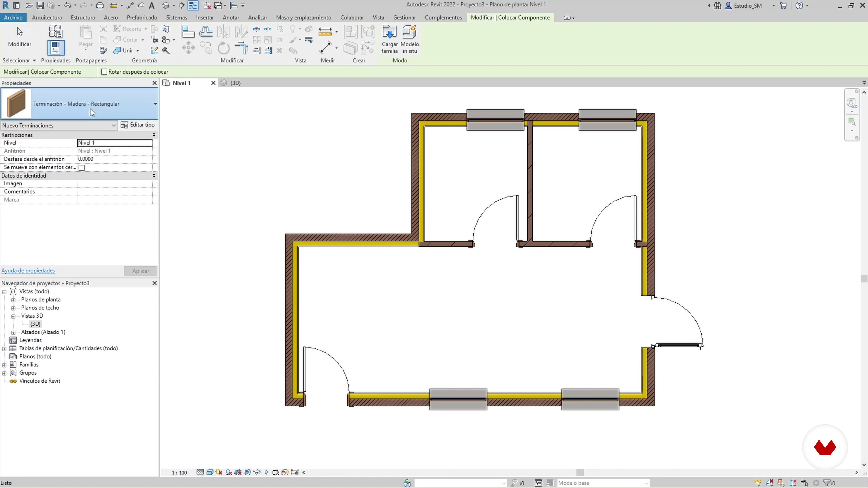Open file via quick access folder icon
Screen dimensions: 868x488
29,5
